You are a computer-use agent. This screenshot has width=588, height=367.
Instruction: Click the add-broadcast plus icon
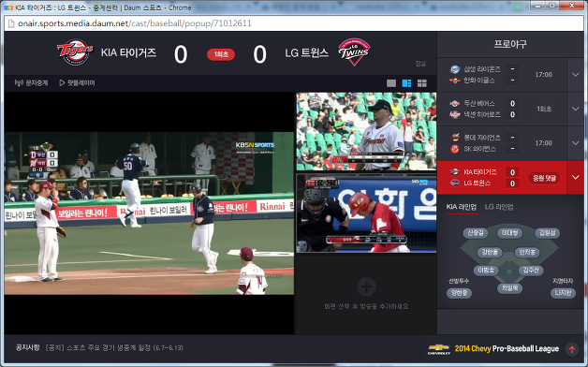click(366, 286)
